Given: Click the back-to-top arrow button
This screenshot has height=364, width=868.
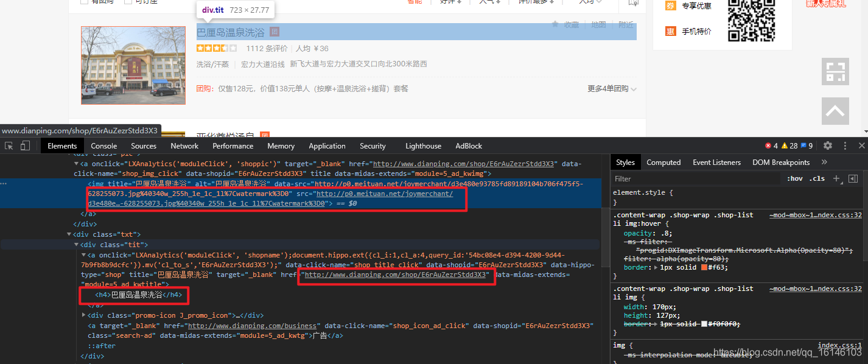Looking at the screenshot, I should click(x=835, y=111).
